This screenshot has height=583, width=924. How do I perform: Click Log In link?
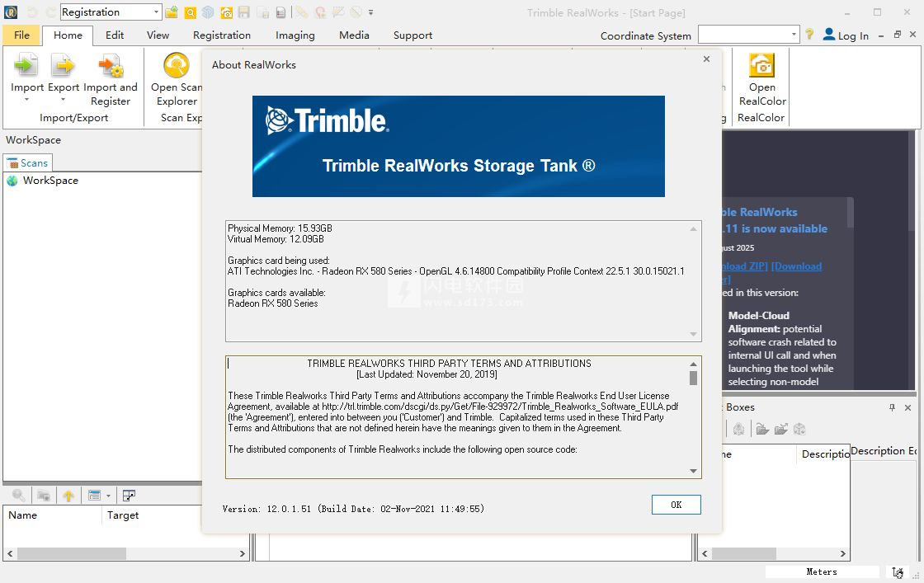tap(846, 35)
